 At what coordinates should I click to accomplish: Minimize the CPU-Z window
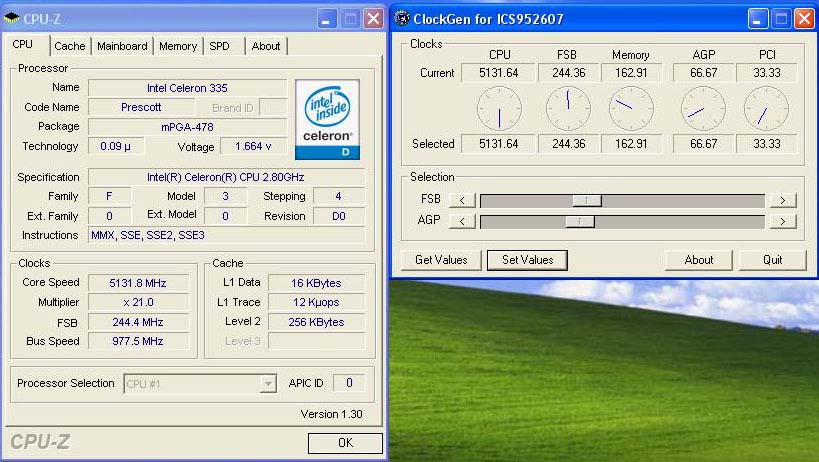[326, 19]
